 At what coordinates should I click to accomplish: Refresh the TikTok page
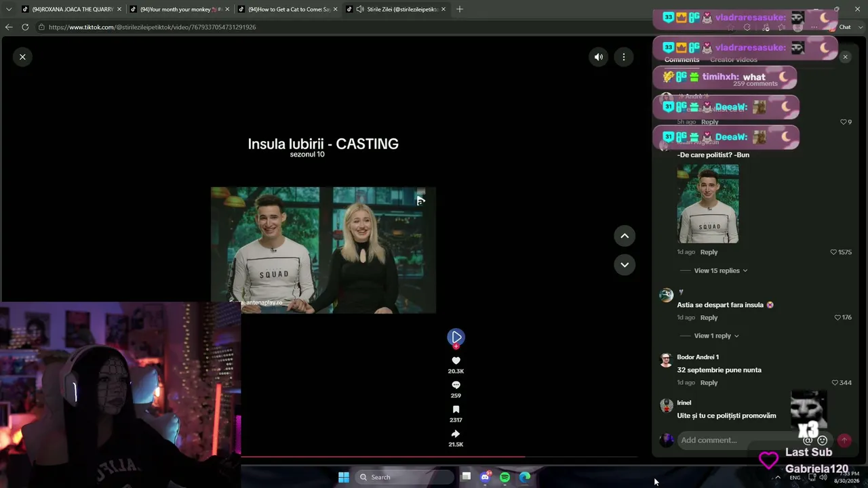point(25,27)
